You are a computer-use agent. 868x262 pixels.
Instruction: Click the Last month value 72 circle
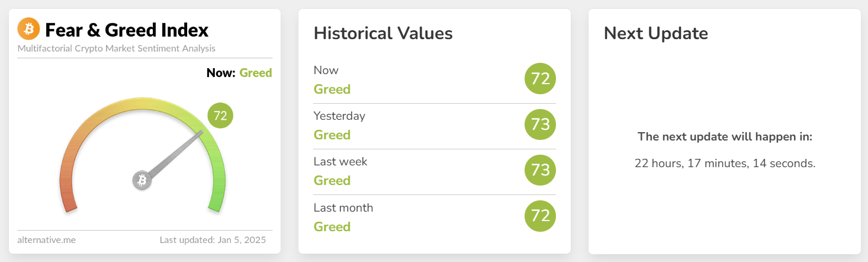tap(540, 216)
